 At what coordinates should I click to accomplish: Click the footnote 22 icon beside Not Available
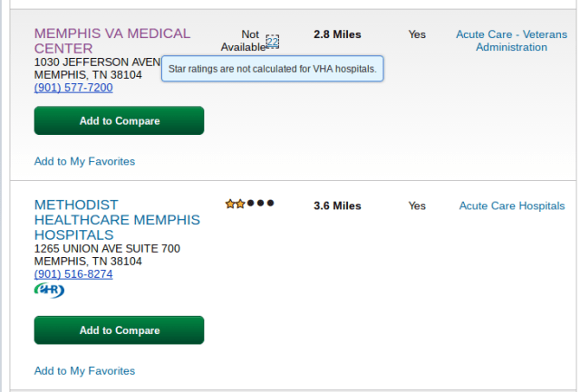[273, 41]
